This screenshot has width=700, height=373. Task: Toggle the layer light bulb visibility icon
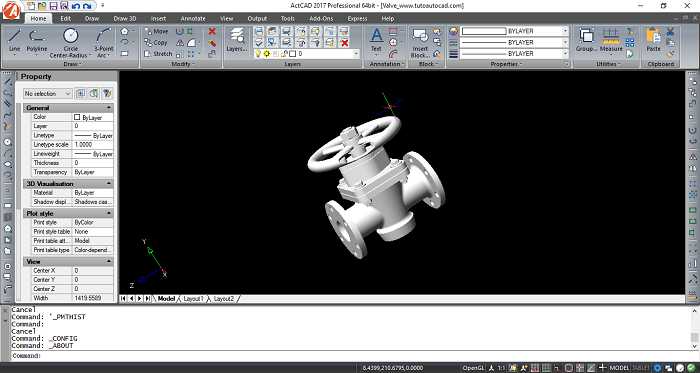(x=258, y=54)
